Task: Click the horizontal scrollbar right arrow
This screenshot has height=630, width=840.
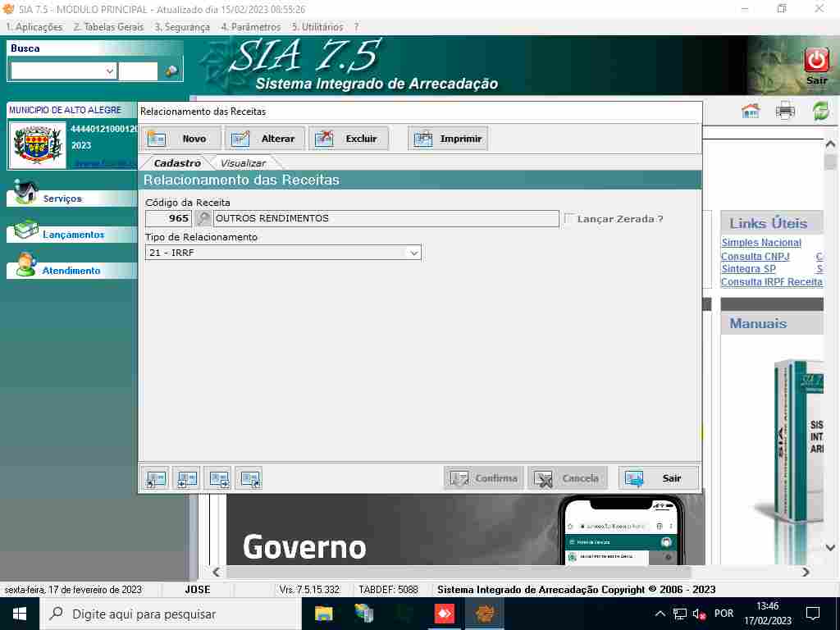Action: [806, 572]
